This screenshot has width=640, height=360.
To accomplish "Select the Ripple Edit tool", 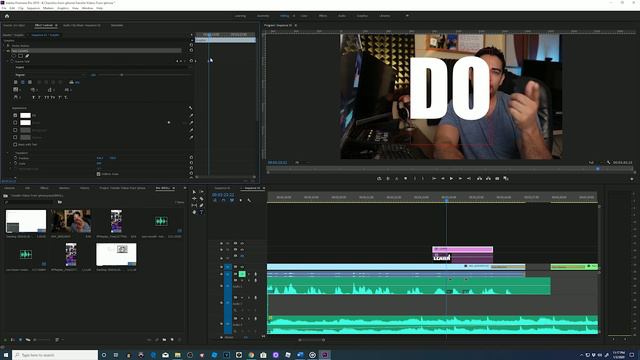I will pos(194,199).
